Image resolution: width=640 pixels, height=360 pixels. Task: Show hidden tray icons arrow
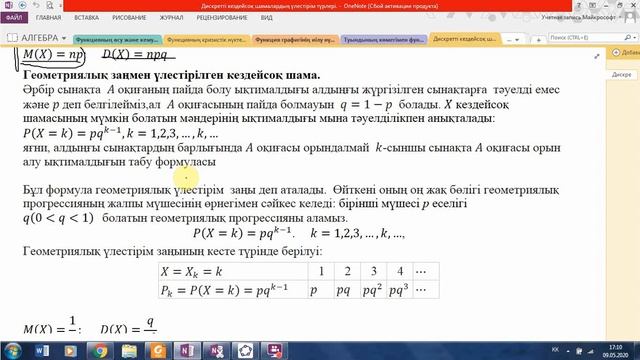568,351
